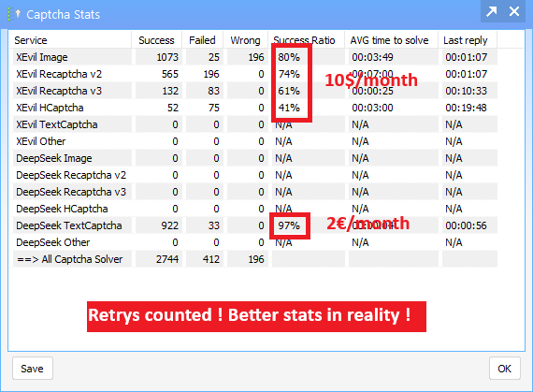Sort by AVG time to solve header
This screenshot has width=533, height=392.
(x=391, y=40)
